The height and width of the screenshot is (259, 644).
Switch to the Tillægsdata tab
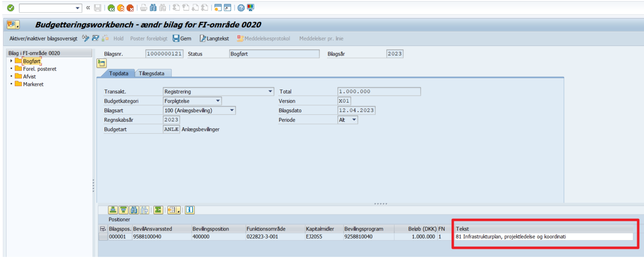click(152, 73)
